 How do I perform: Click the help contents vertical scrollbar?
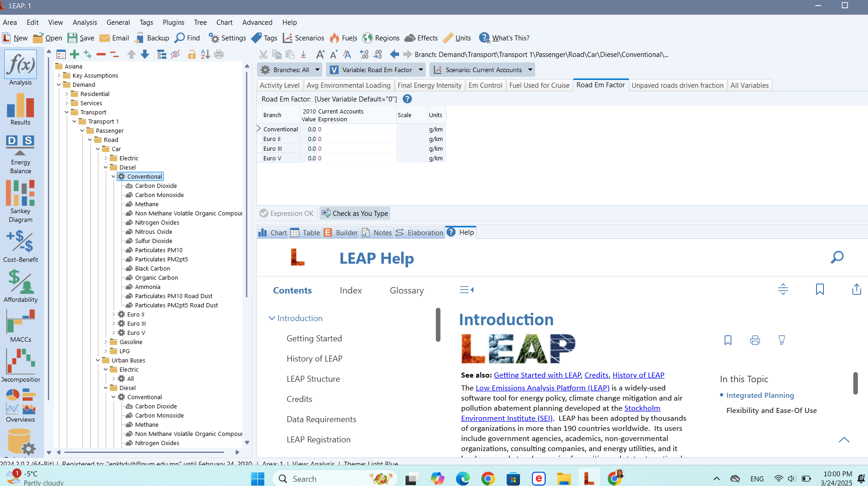tap(438, 325)
